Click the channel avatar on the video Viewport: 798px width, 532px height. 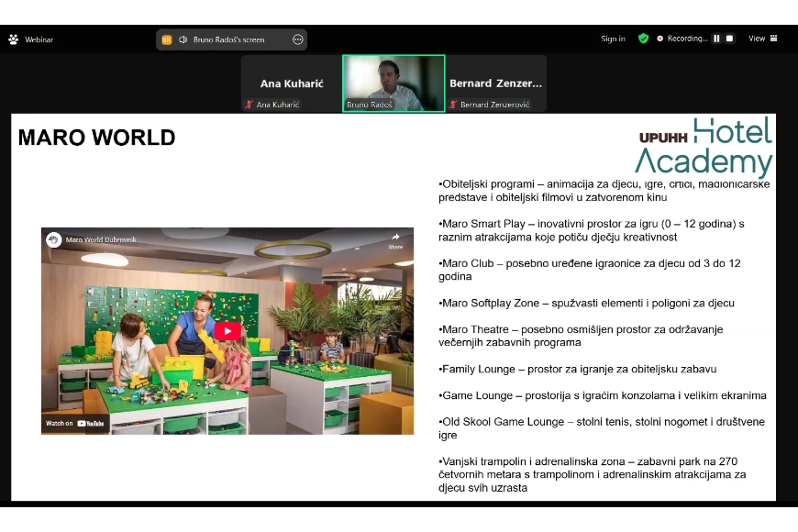coord(54,239)
